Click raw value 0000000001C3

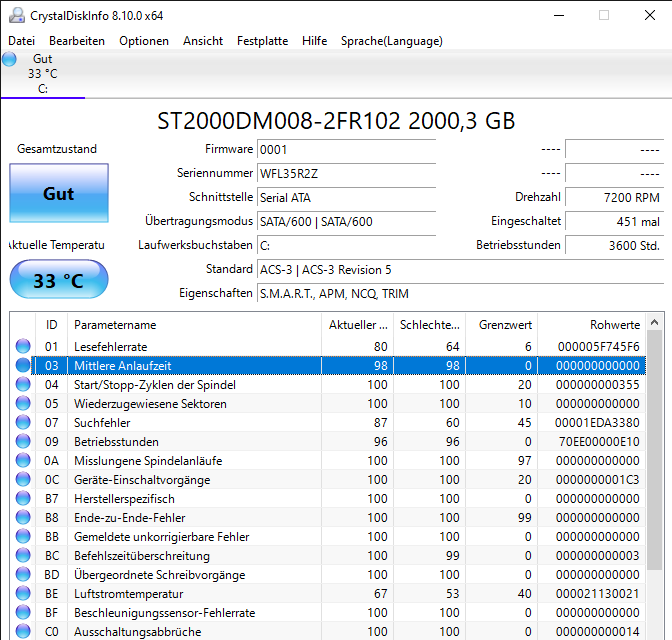597,480
